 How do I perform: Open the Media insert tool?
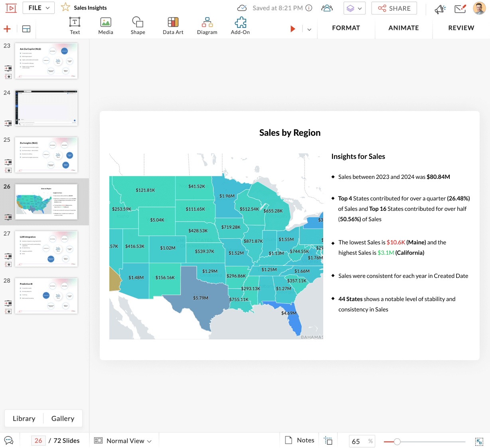106,26
